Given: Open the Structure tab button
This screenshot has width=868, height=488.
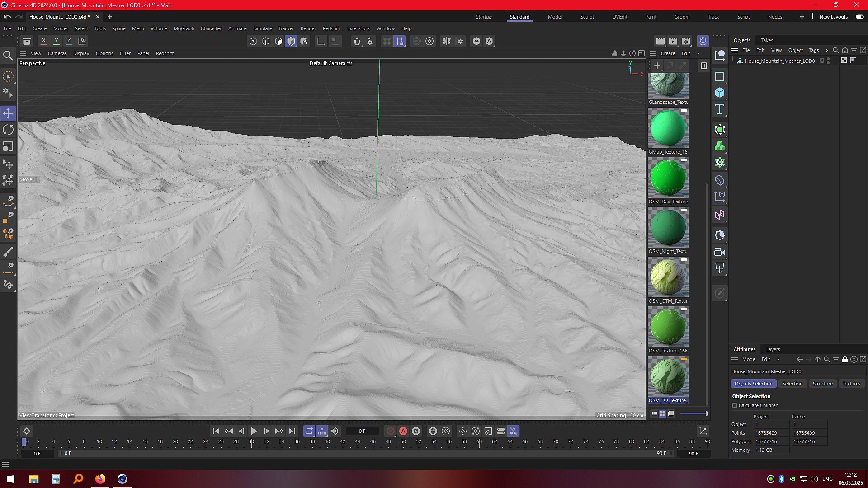Looking at the screenshot, I should [x=822, y=384].
